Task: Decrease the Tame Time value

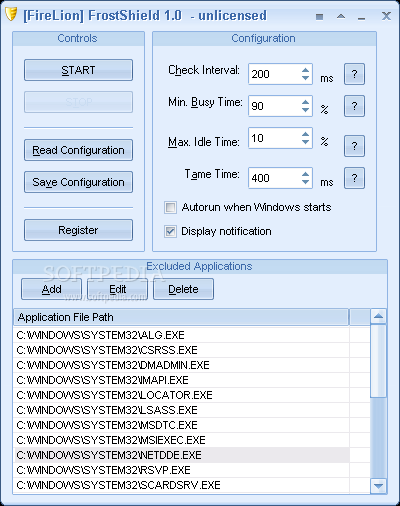Action: pos(305,182)
